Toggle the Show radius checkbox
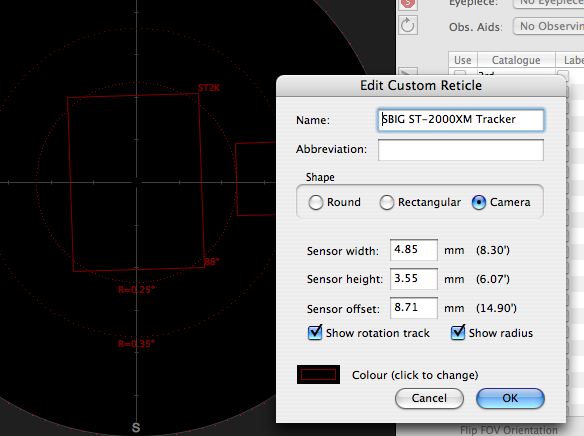This screenshot has width=584, height=436. tap(458, 332)
